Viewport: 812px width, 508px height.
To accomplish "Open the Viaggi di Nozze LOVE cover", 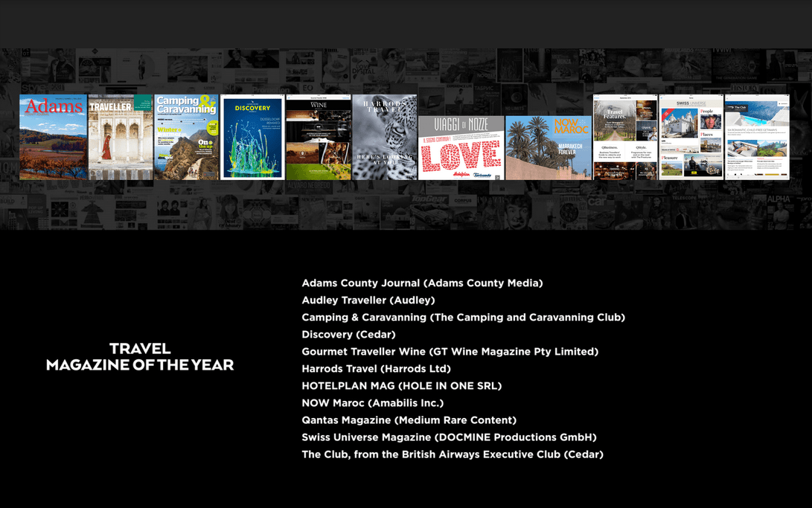I will (x=461, y=148).
